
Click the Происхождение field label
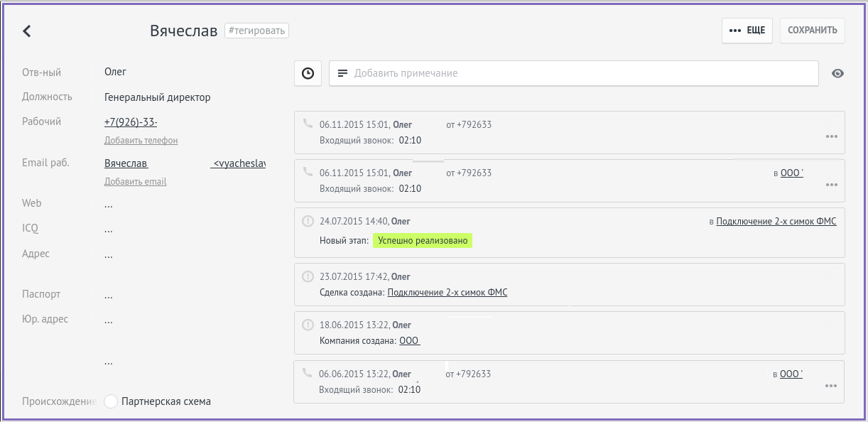(59, 401)
